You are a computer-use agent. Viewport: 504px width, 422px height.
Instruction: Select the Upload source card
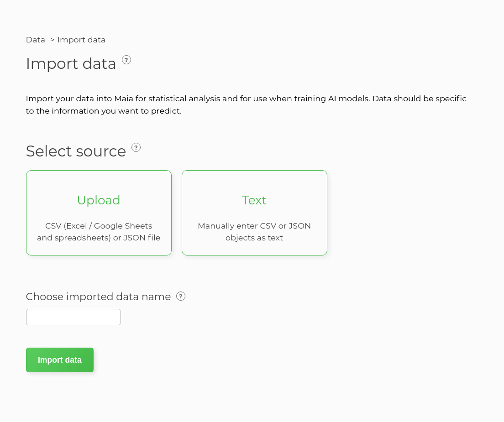[99, 213]
